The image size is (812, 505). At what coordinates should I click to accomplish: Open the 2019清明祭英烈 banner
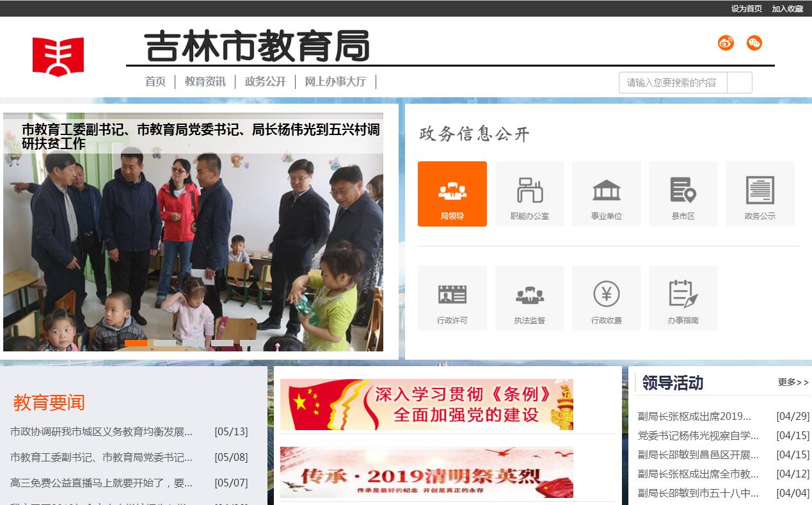tap(426, 473)
